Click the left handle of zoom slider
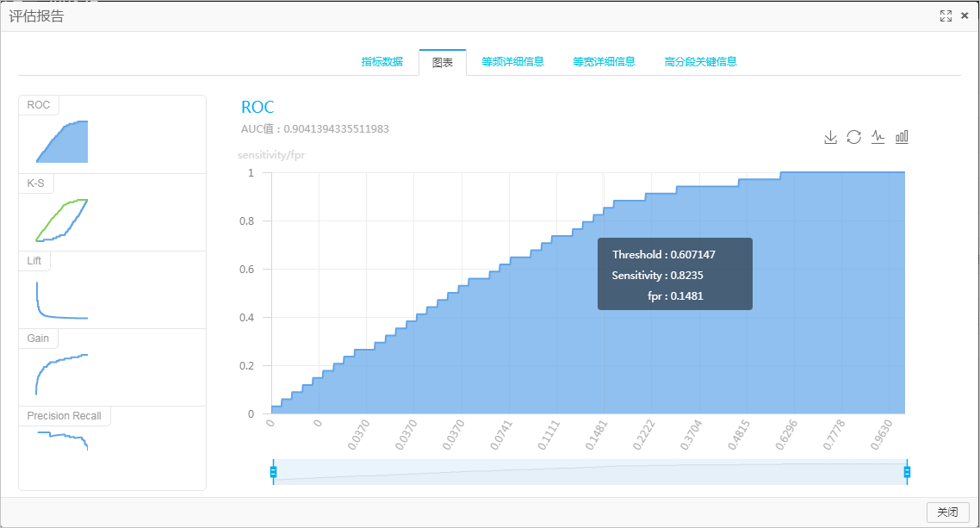980x528 pixels. (273, 472)
